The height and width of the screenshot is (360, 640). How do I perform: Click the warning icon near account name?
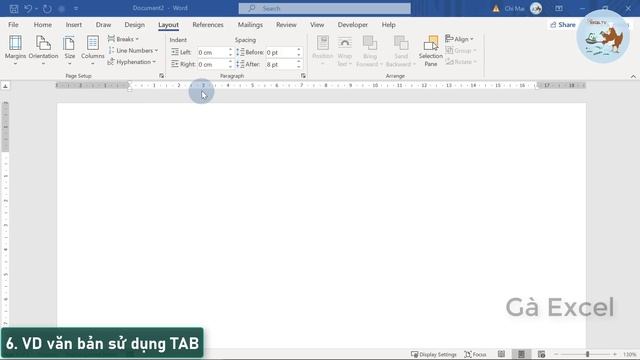point(496,8)
